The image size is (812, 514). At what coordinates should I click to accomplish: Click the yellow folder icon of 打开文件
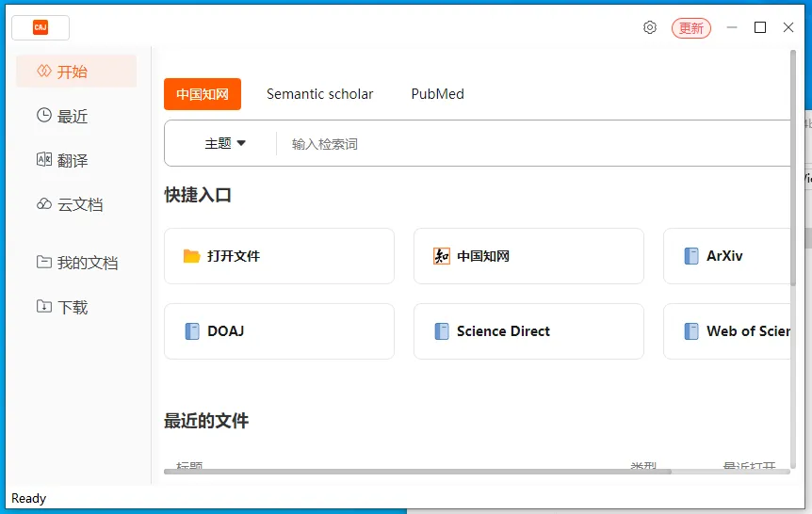coord(191,256)
